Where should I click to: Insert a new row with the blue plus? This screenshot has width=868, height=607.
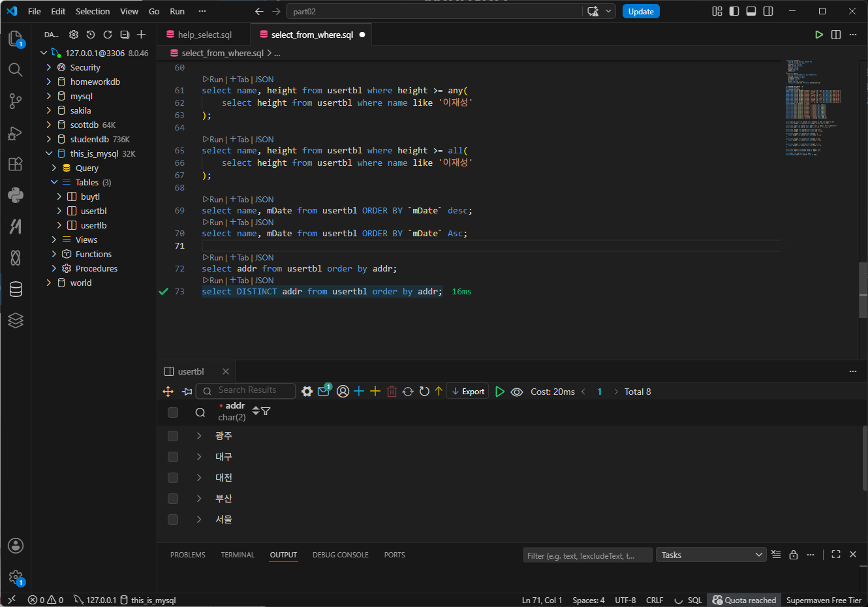point(359,392)
